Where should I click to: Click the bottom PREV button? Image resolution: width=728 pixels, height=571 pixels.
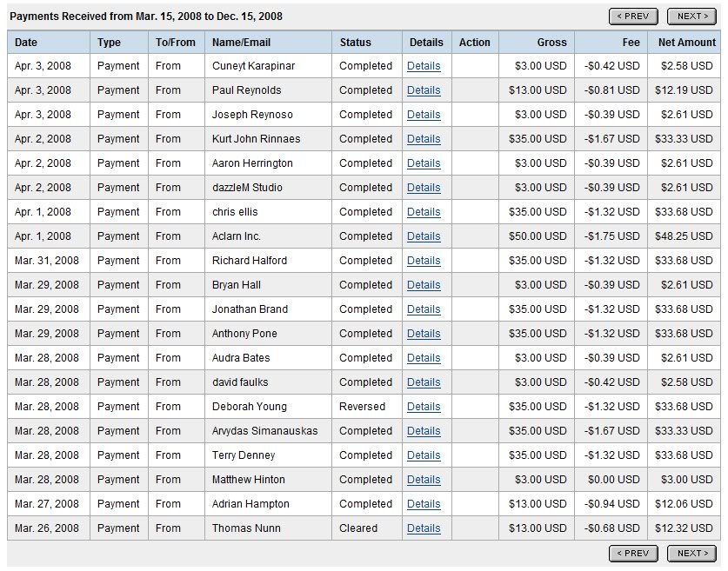(x=633, y=554)
